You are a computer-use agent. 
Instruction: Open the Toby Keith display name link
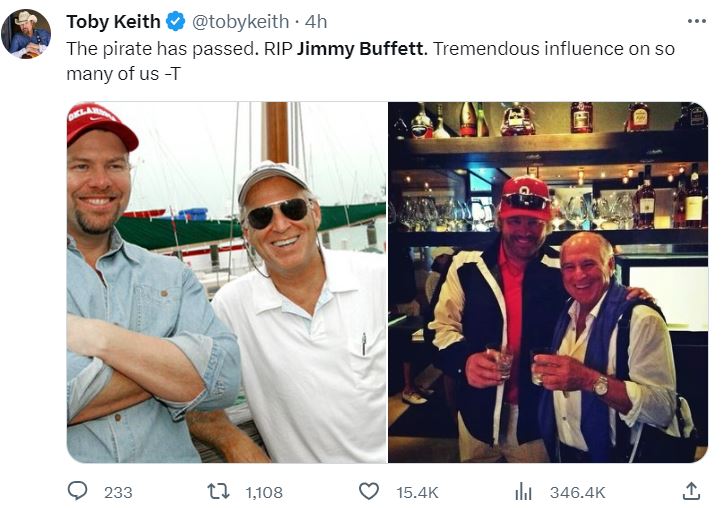pos(113,21)
